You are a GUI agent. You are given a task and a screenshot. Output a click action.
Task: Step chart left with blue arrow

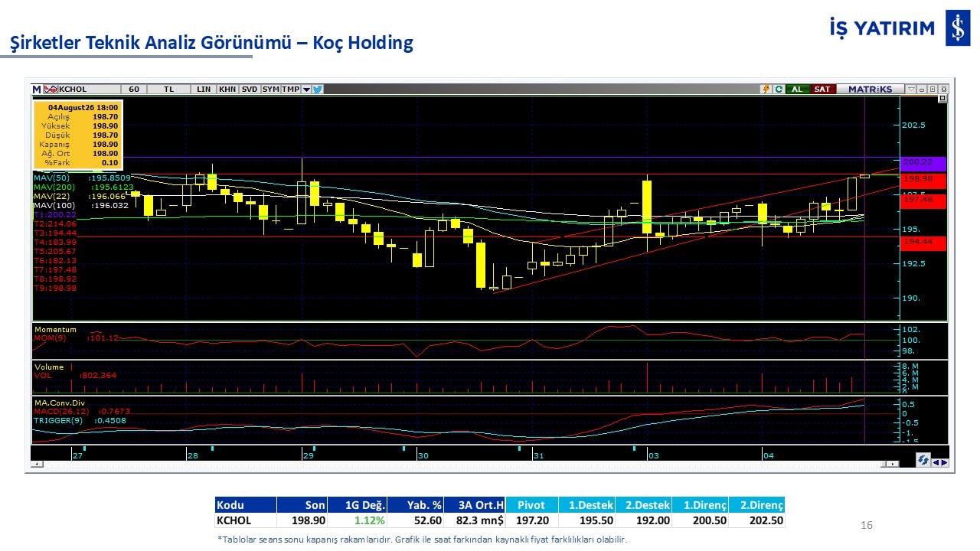pyautogui.click(x=936, y=462)
